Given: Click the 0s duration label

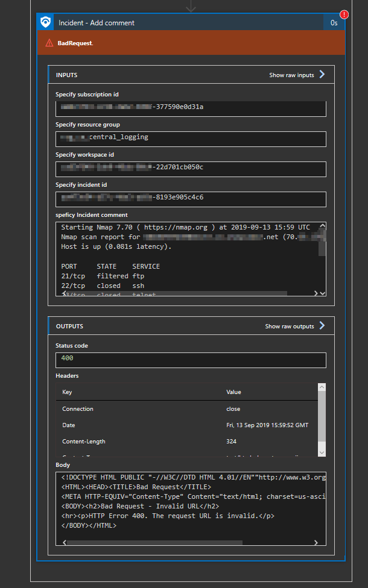Looking at the screenshot, I should click(x=334, y=23).
